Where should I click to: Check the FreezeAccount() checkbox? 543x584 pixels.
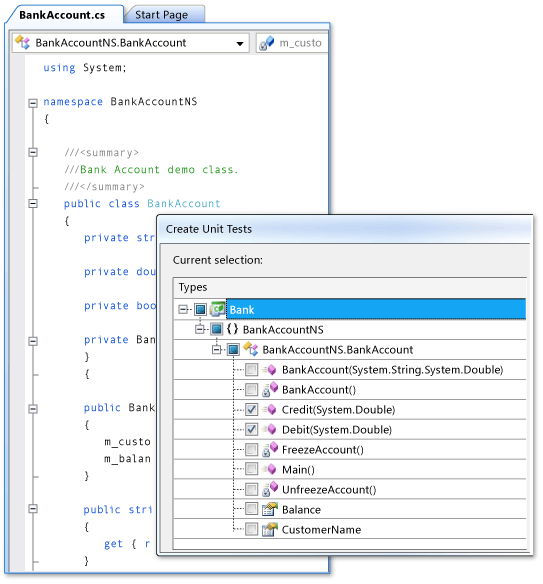click(x=251, y=450)
